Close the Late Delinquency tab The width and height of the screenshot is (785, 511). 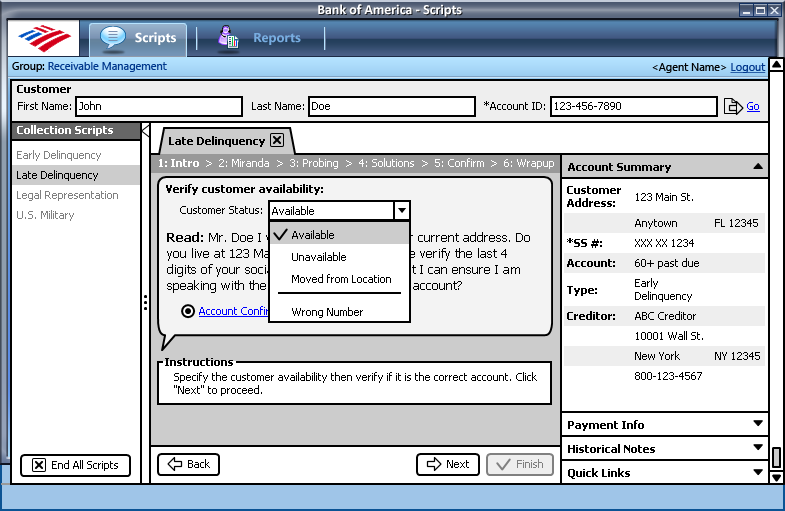tap(277, 141)
